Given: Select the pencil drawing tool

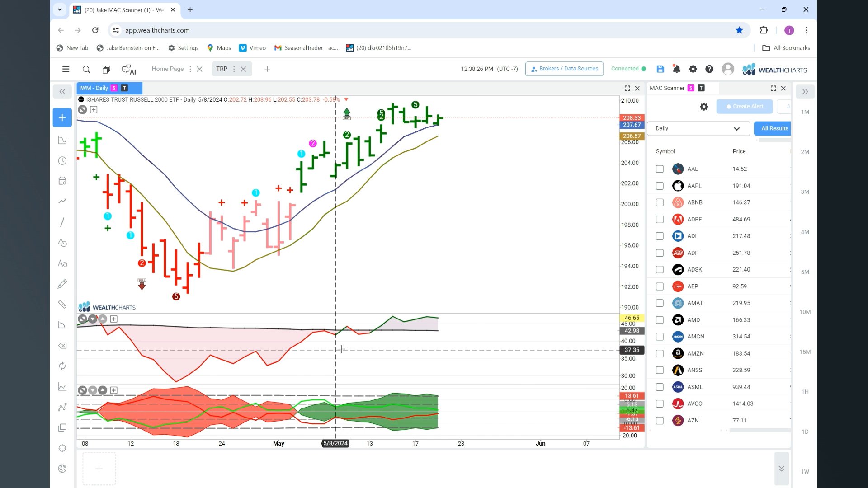Looking at the screenshot, I should pyautogui.click(x=62, y=284).
